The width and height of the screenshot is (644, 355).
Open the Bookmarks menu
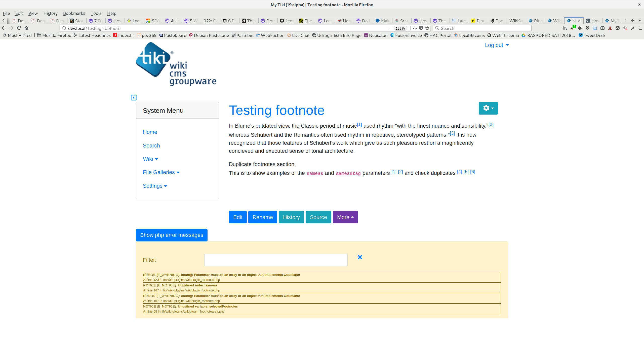(74, 13)
